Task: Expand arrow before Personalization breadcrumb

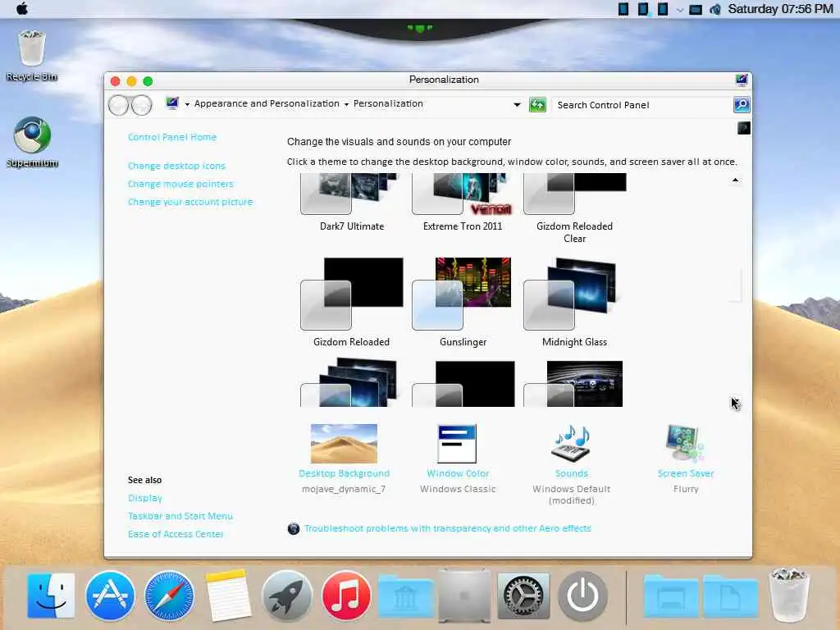Action: pyautogui.click(x=346, y=104)
